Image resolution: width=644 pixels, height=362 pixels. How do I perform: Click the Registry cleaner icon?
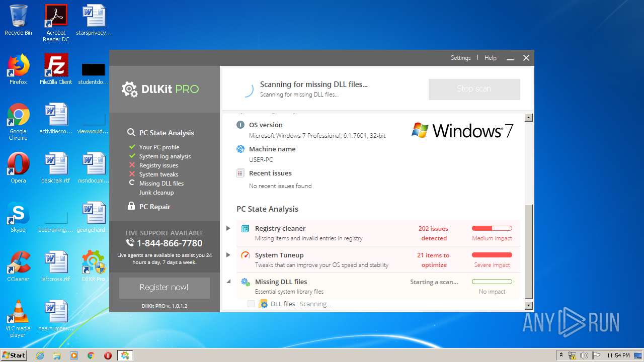point(245,228)
